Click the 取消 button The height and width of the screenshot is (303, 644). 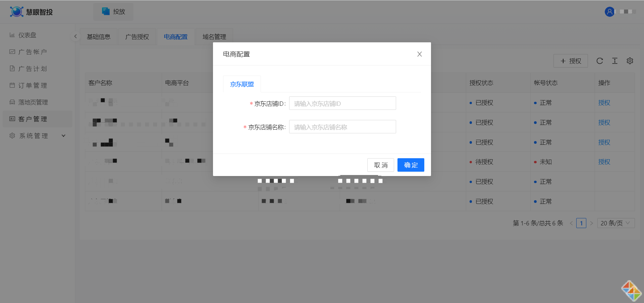tap(380, 165)
